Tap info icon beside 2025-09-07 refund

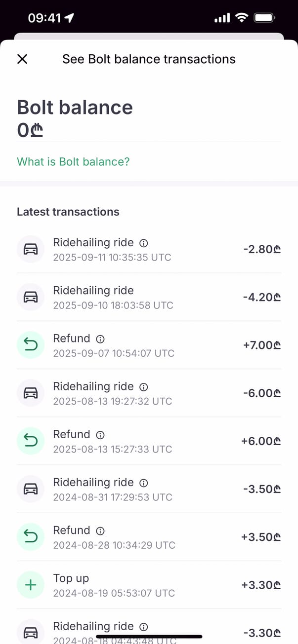[100, 339]
